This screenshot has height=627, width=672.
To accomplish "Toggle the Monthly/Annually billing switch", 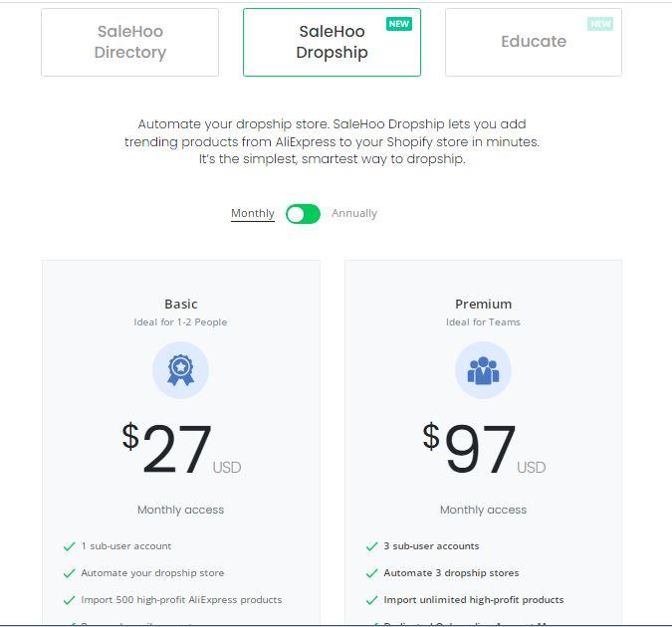I will [303, 214].
